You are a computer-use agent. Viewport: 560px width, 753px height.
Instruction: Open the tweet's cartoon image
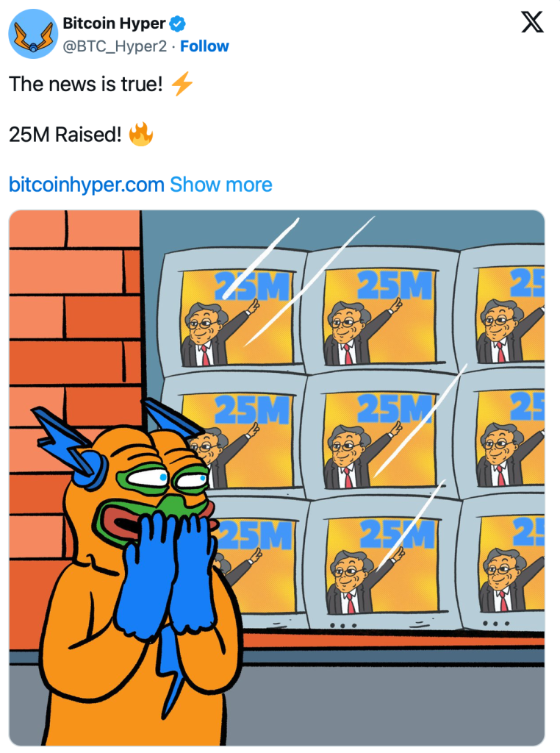(x=277, y=477)
